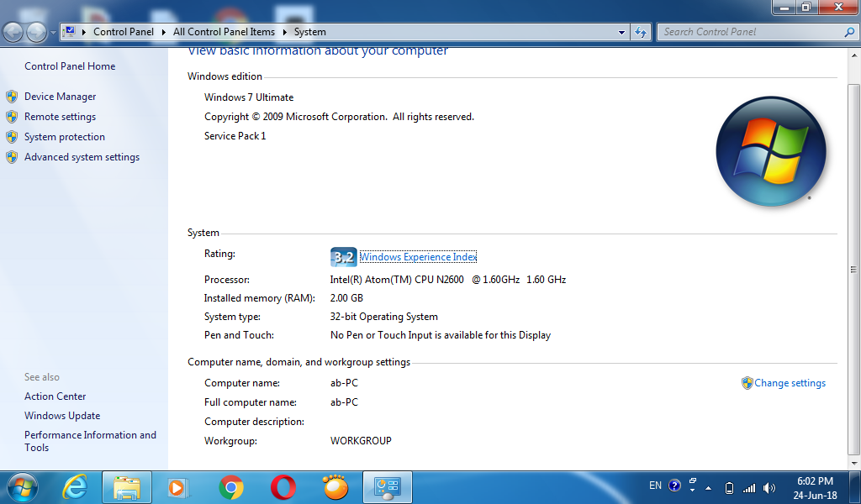Expand the address bar history dropdown arrow

point(621,33)
